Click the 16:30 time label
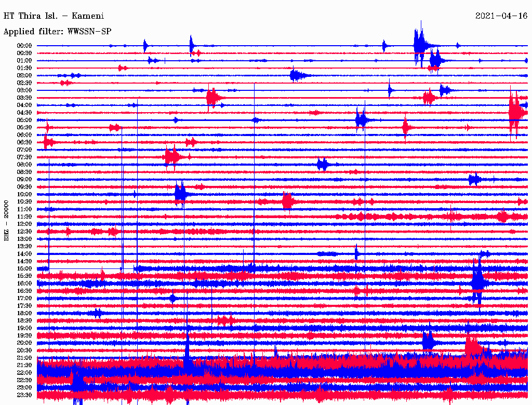 24,291
